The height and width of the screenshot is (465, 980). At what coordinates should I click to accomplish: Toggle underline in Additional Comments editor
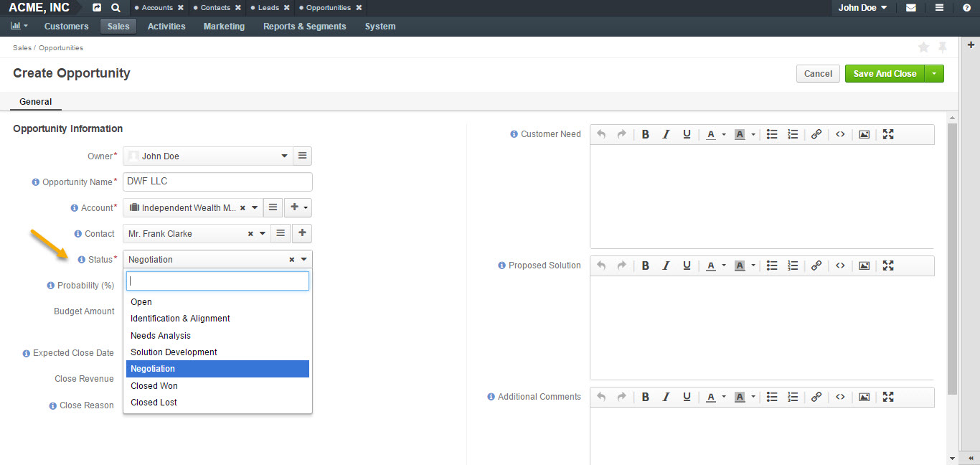[x=687, y=397]
